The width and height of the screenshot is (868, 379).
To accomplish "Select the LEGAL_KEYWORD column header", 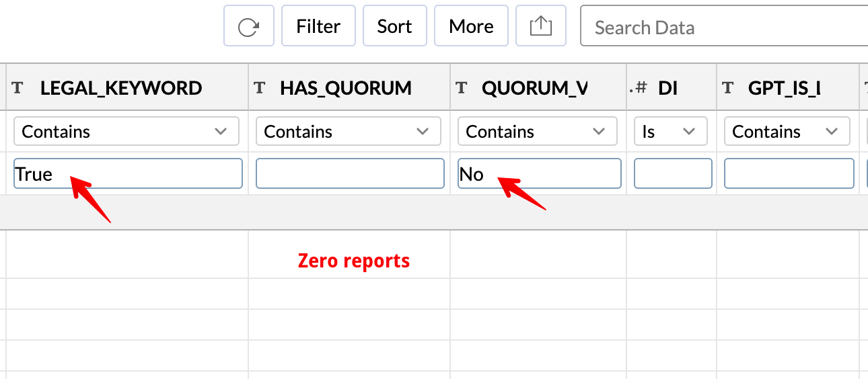I will [x=127, y=87].
